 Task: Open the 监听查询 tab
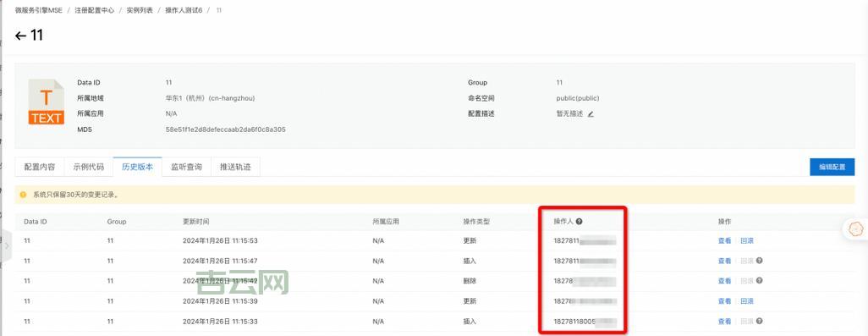pyautogui.click(x=187, y=167)
